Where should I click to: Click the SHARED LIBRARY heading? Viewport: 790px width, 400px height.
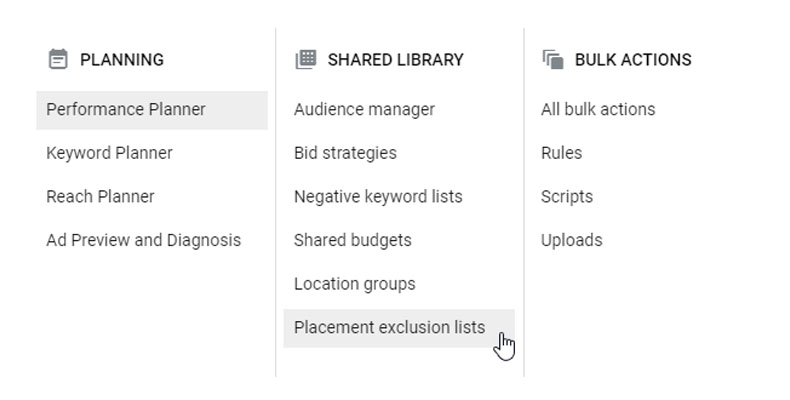pyautogui.click(x=395, y=60)
